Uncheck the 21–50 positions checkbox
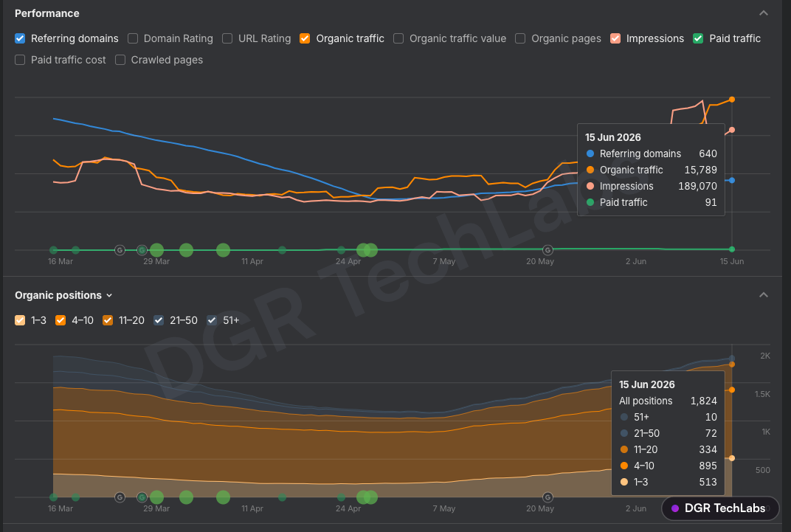 (x=159, y=320)
